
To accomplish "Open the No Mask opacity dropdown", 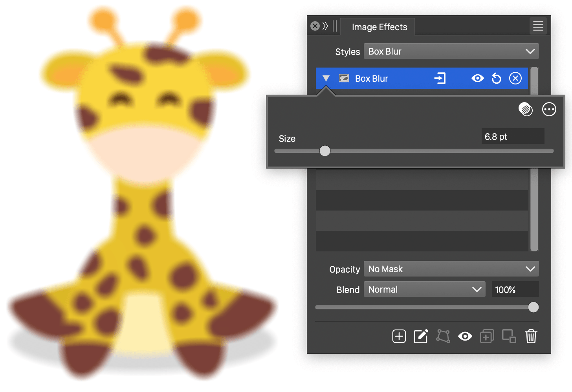I will click(x=451, y=269).
